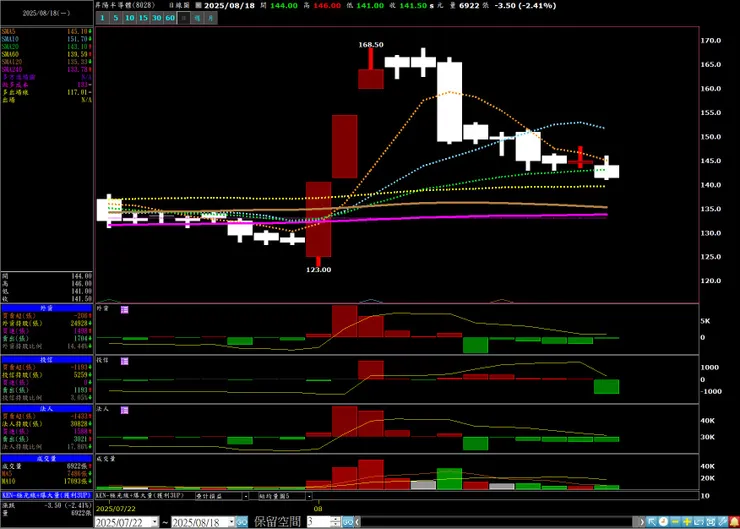Select the arrow cursor tool icon
Viewport: 740px width, 529px height.
tap(652, 522)
